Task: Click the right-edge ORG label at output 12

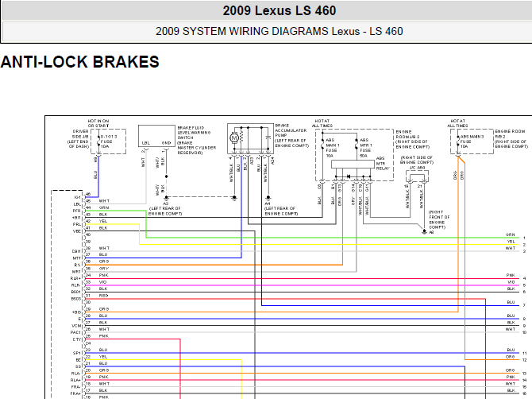Action: 511,357
